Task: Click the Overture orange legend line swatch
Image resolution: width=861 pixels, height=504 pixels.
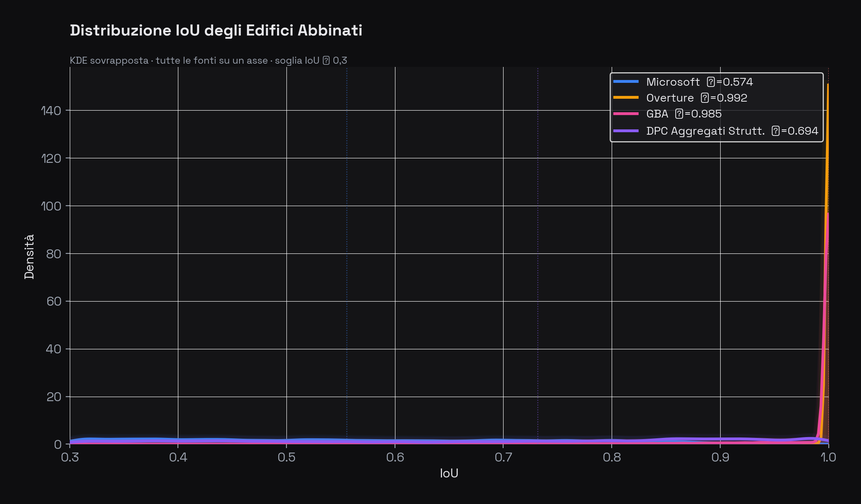Action: pyautogui.click(x=626, y=98)
